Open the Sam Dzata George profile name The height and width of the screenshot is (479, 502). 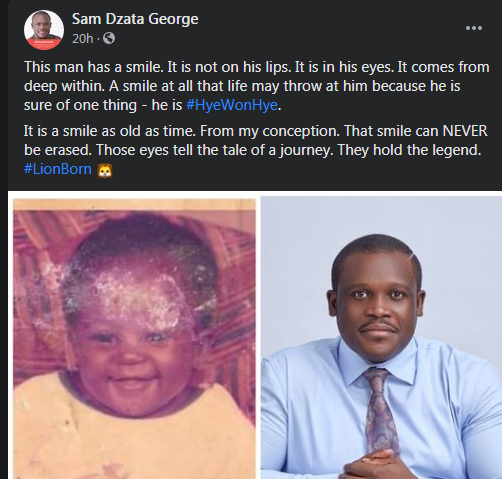click(135, 19)
